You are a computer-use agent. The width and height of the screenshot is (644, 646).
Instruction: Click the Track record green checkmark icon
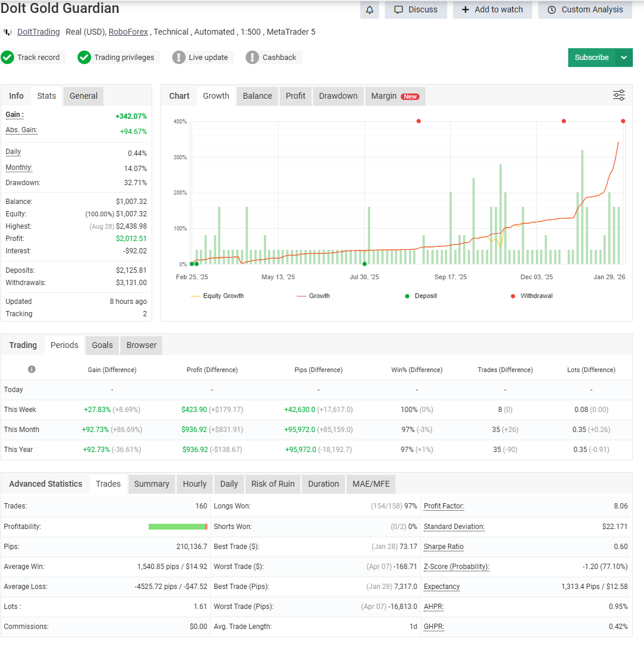(8, 57)
